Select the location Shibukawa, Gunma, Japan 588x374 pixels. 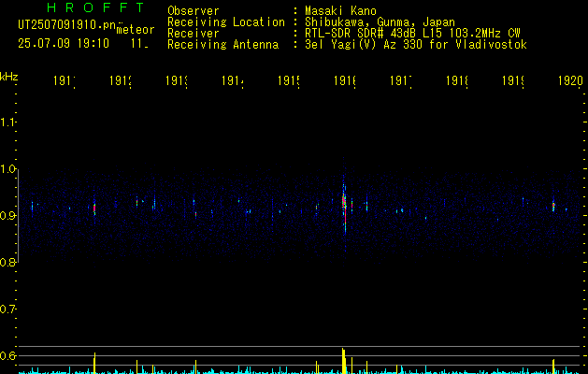[380, 22]
